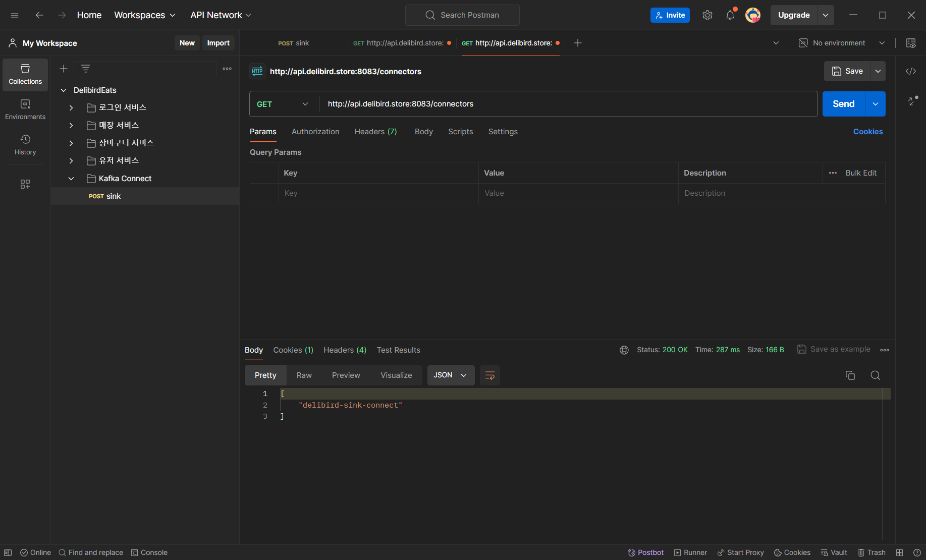Search within the response body
Image resolution: width=926 pixels, height=560 pixels.
pyautogui.click(x=876, y=375)
